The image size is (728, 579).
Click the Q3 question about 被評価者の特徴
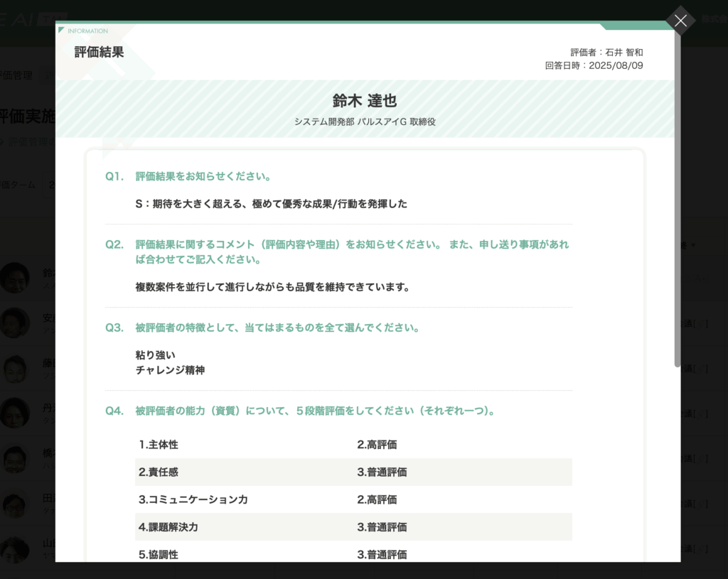(278, 328)
